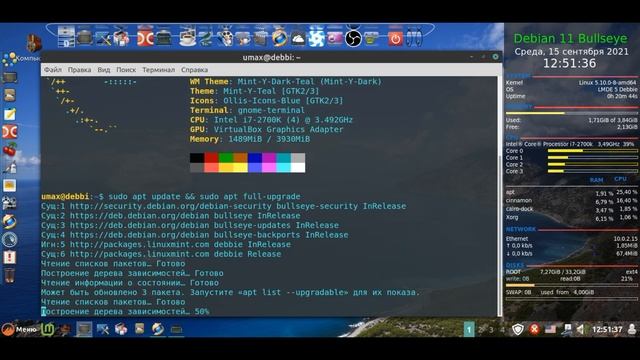Launch OBS Studio from the top dock
This screenshot has height=360, width=640.
[353, 38]
